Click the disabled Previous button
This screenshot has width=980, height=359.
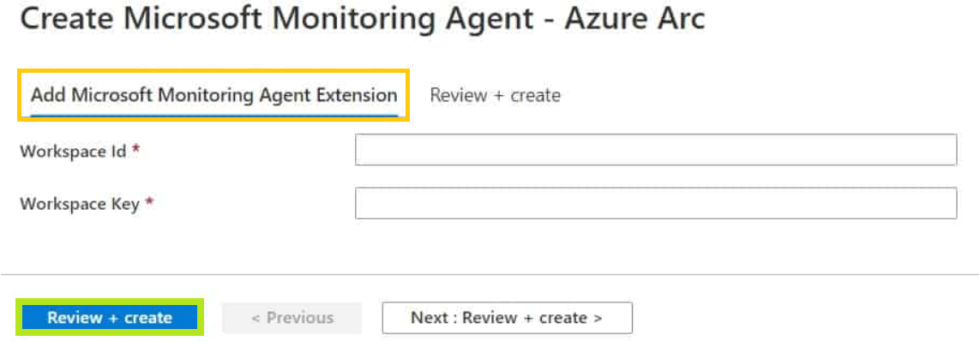[x=292, y=318]
